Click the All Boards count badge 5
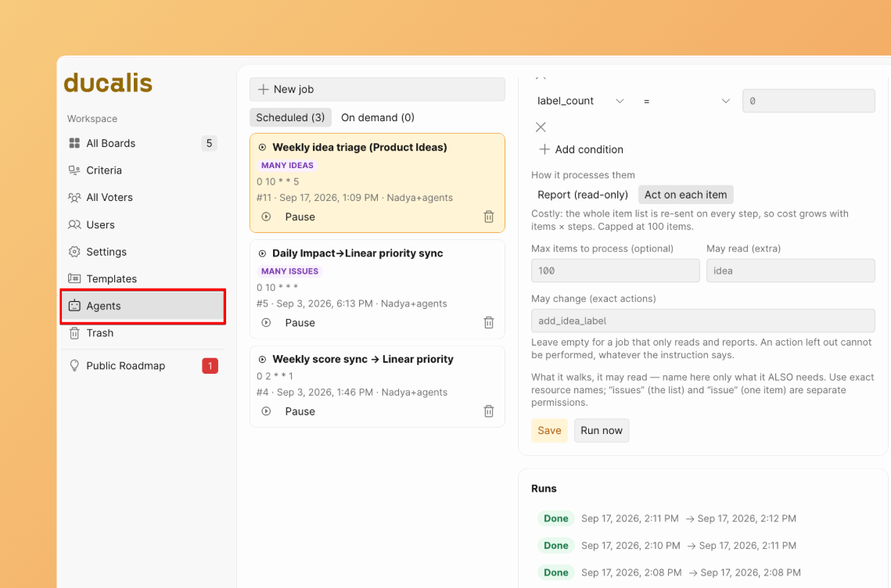The image size is (891, 588). pyautogui.click(x=209, y=143)
